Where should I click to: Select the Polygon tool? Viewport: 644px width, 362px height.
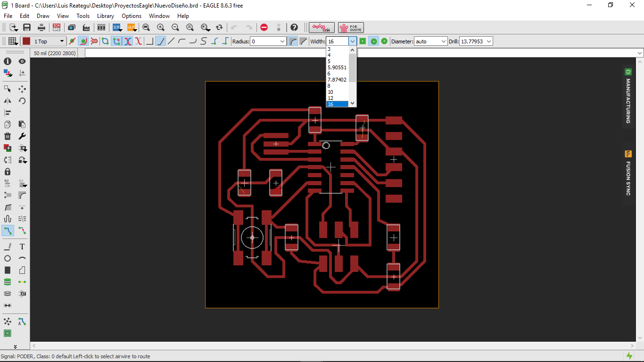pos(22,270)
